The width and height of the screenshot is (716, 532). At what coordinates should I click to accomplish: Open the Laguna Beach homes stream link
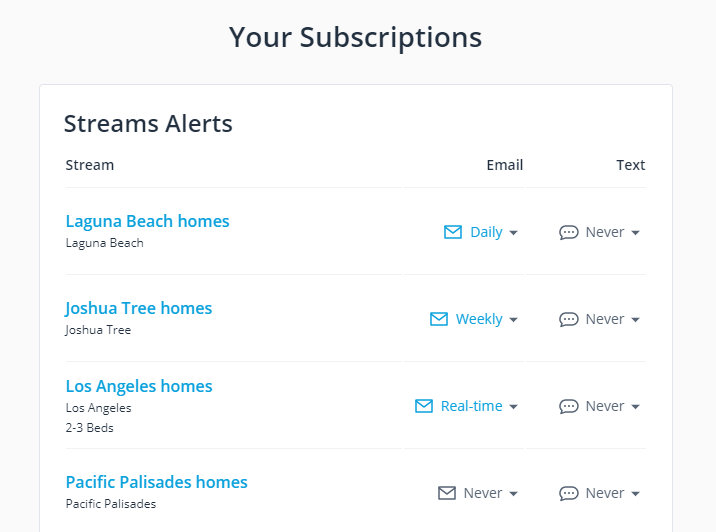(147, 221)
